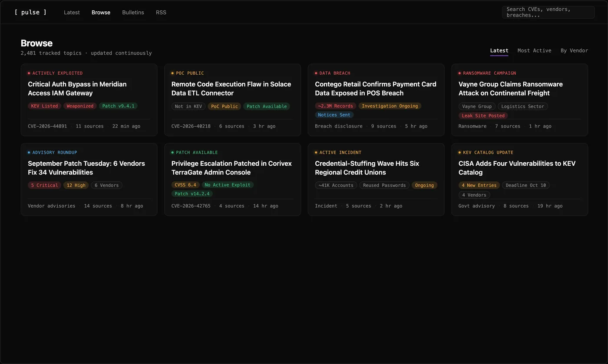This screenshot has width=608, height=364.
Task: Click the Investigation Ongoing tag
Action: [390, 106]
